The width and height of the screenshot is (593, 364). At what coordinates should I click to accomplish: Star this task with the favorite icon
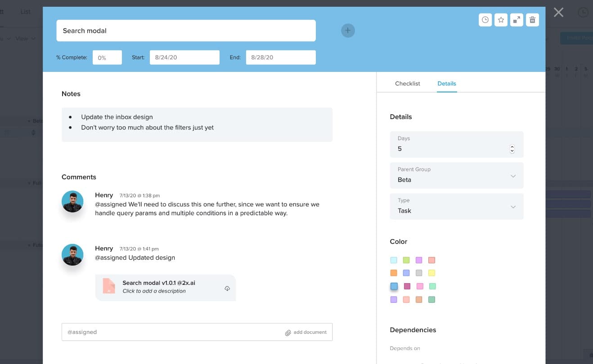pos(501,20)
